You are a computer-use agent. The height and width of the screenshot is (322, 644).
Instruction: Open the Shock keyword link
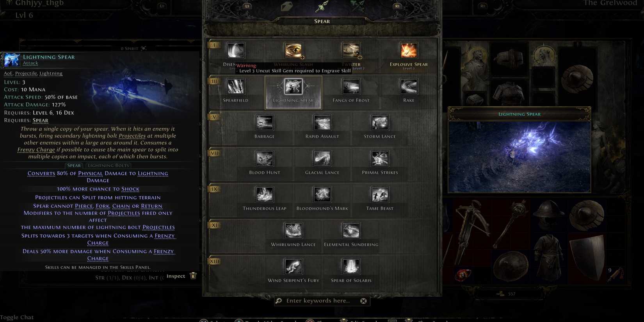(130, 189)
